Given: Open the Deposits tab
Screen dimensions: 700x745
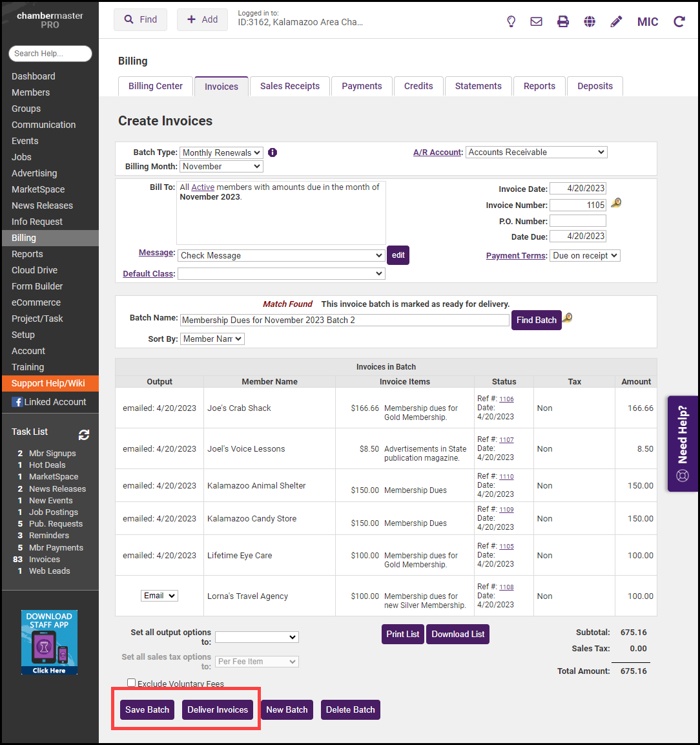Looking at the screenshot, I should click(x=595, y=86).
